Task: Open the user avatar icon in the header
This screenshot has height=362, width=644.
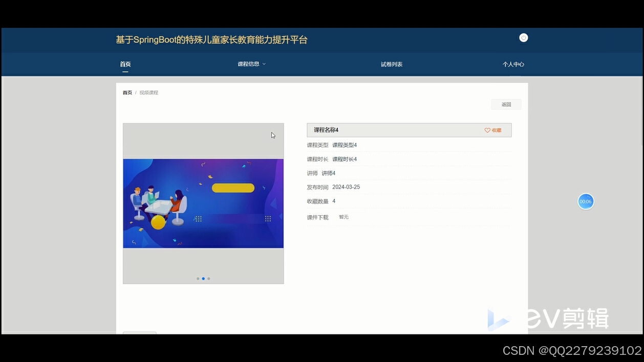Action: 523,37
